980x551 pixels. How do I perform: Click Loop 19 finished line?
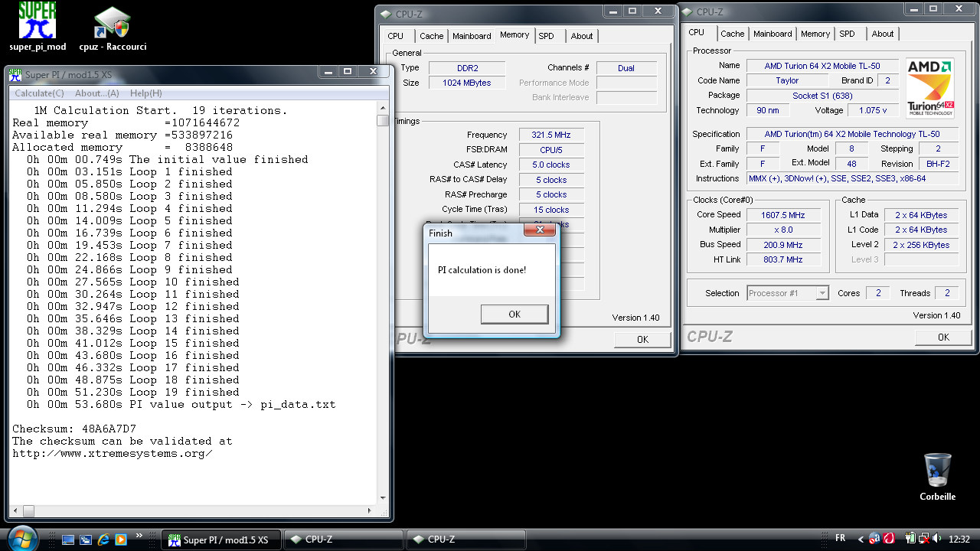[133, 392]
